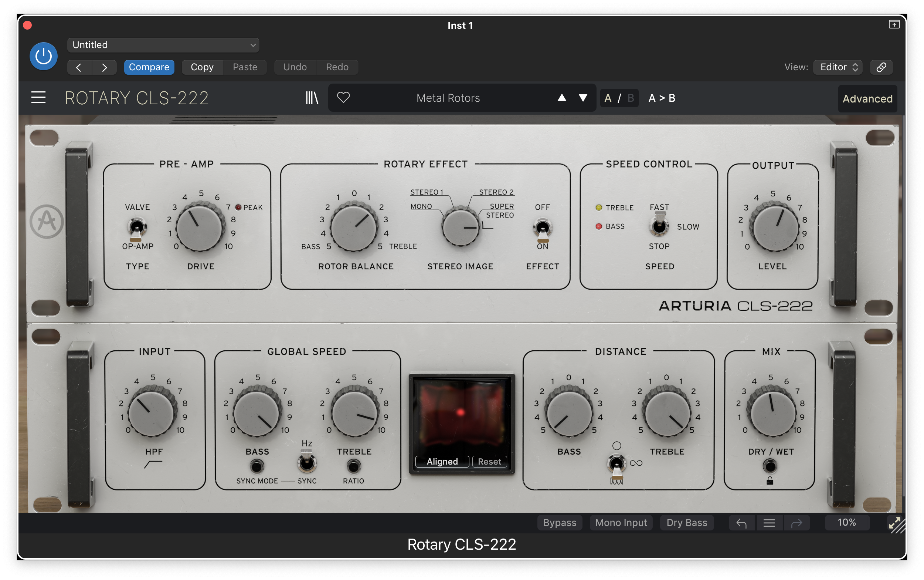Click the link chain icon

[881, 67]
